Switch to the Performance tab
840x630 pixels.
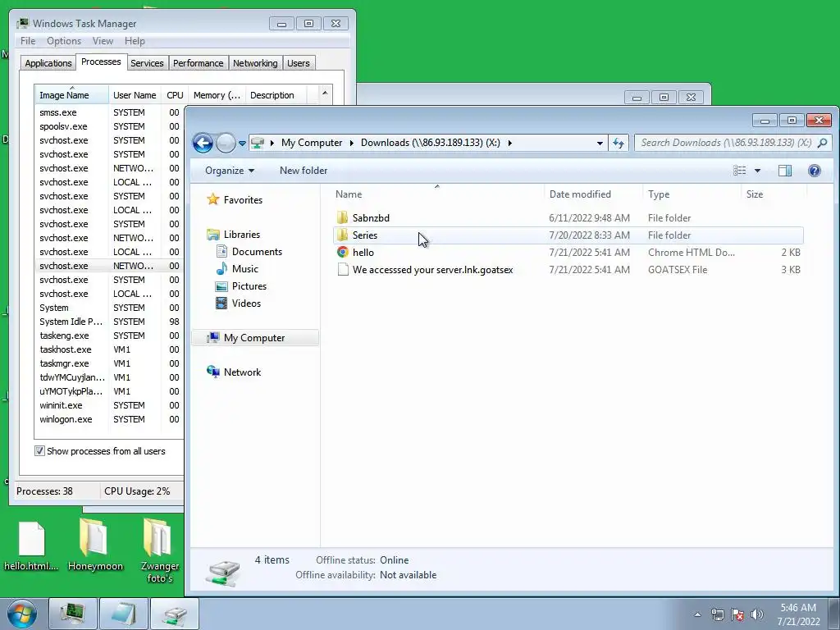(199, 63)
